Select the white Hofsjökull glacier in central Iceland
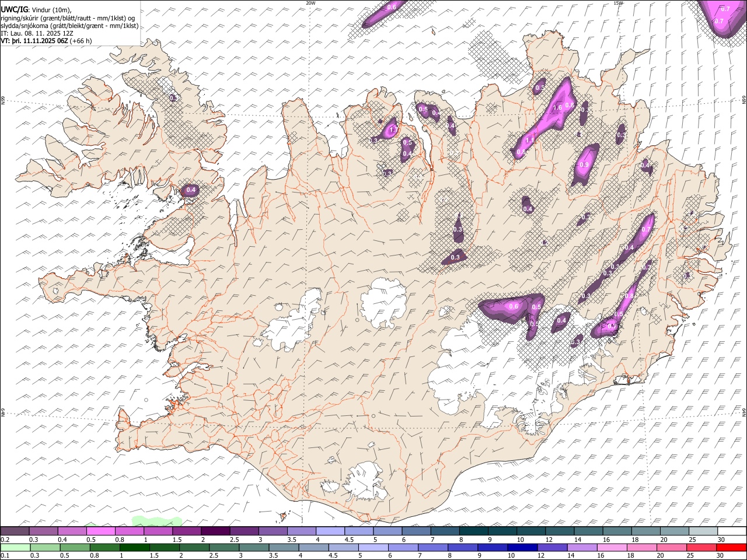This screenshot has height=560, width=747. pyautogui.click(x=384, y=302)
